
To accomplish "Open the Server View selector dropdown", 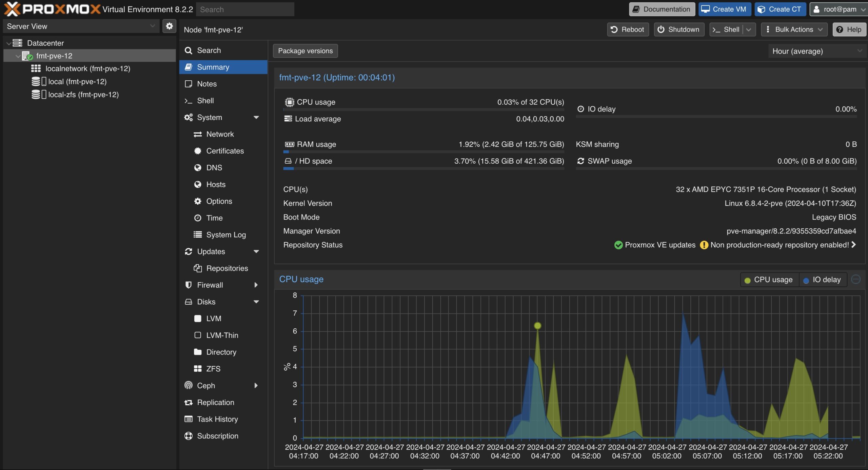I will click(x=81, y=26).
